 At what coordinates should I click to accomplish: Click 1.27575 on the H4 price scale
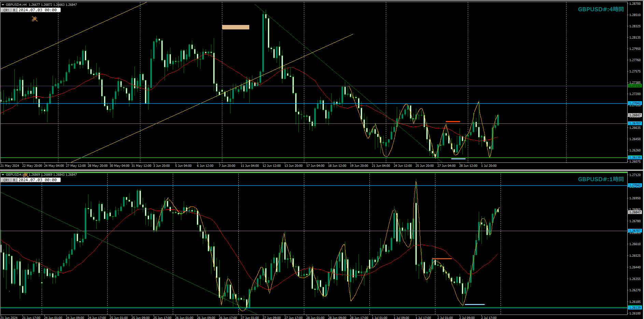(635, 71)
